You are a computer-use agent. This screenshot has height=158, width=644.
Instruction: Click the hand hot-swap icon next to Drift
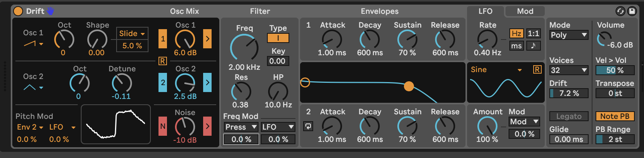point(50,11)
